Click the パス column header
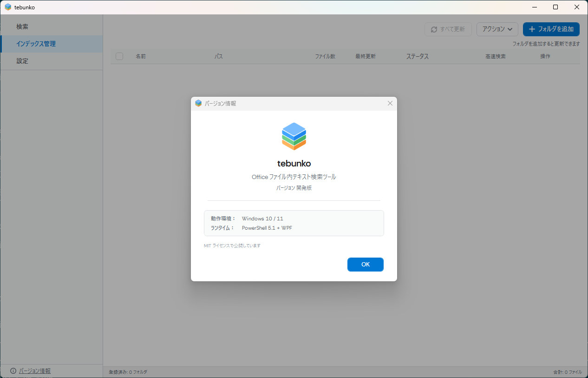 (218, 56)
